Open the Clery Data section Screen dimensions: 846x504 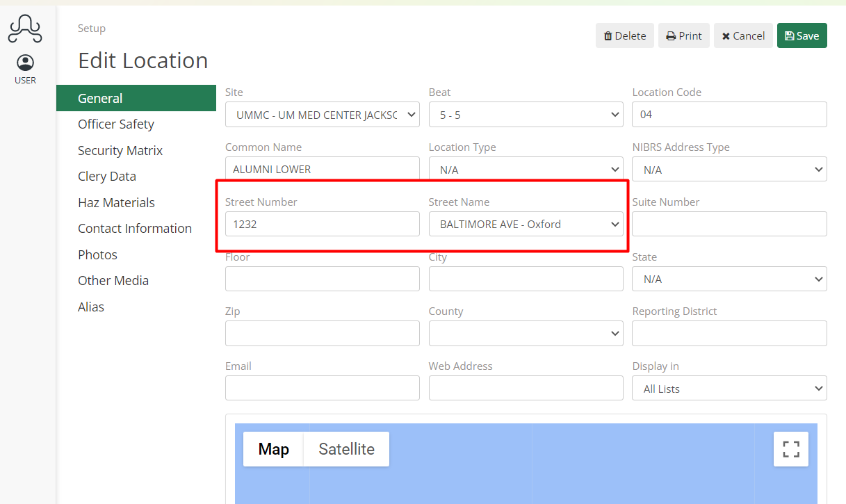[x=106, y=176]
